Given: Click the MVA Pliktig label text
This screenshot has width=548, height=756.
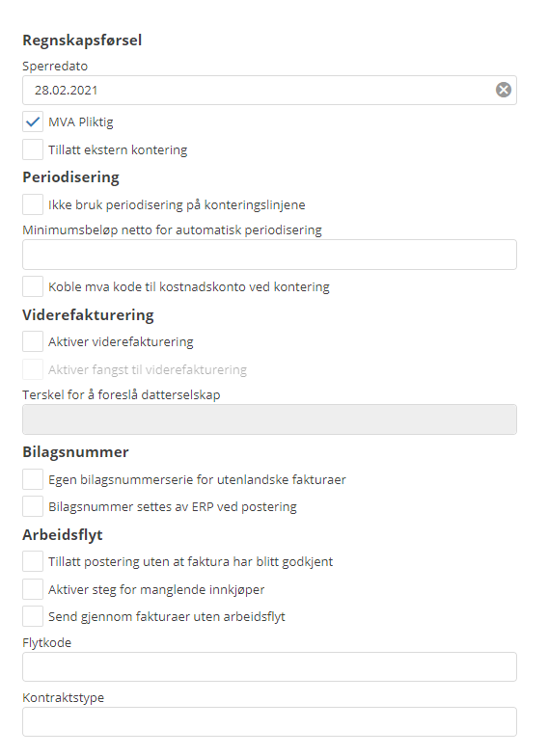Looking at the screenshot, I should (81, 122).
